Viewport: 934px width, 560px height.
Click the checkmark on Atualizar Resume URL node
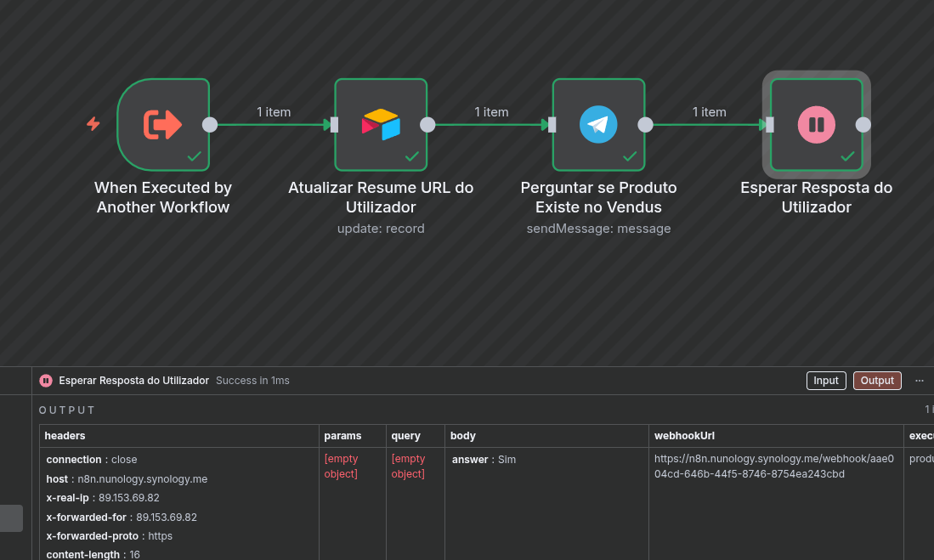pos(412,156)
